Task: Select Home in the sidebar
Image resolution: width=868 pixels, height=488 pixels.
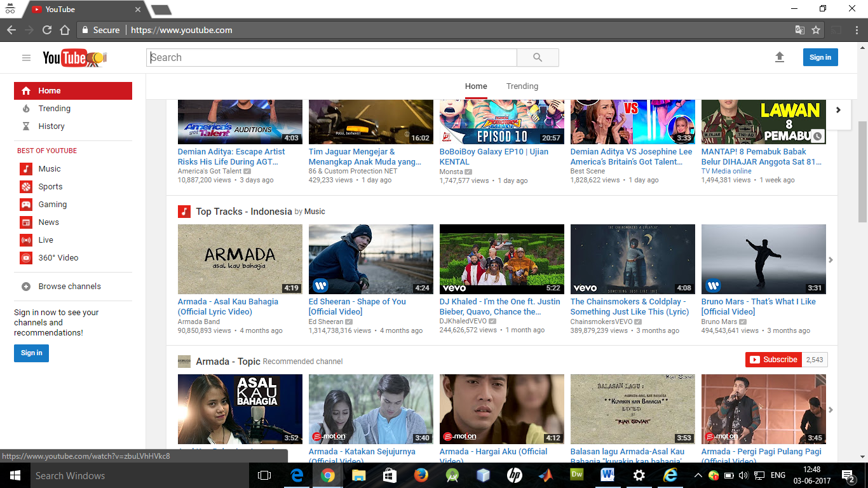Action: pos(73,91)
